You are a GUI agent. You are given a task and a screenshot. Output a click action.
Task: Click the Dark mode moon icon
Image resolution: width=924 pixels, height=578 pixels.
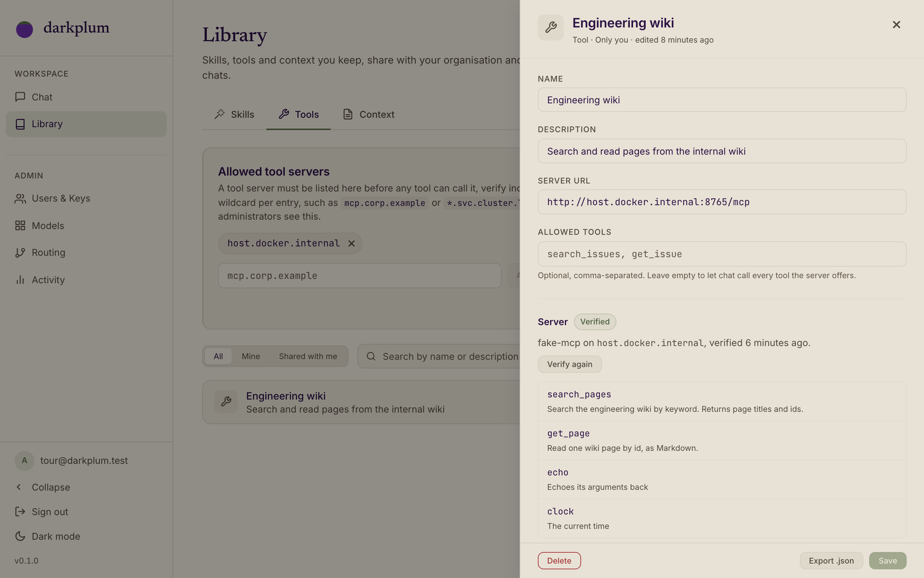(x=20, y=536)
